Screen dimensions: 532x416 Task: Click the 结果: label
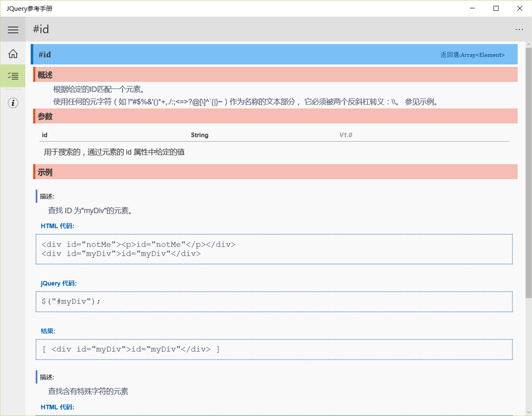tap(48, 331)
